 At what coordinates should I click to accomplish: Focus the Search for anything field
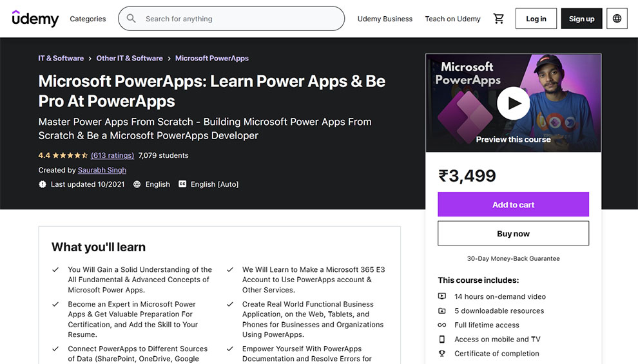click(x=238, y=19)
